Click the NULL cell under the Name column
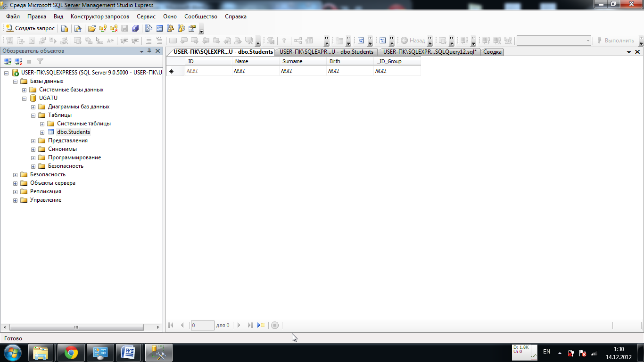 [256, 71]
